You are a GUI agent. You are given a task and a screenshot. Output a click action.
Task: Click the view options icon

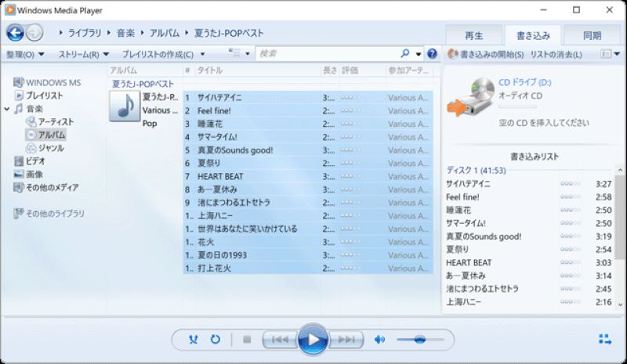click(234, 53)
